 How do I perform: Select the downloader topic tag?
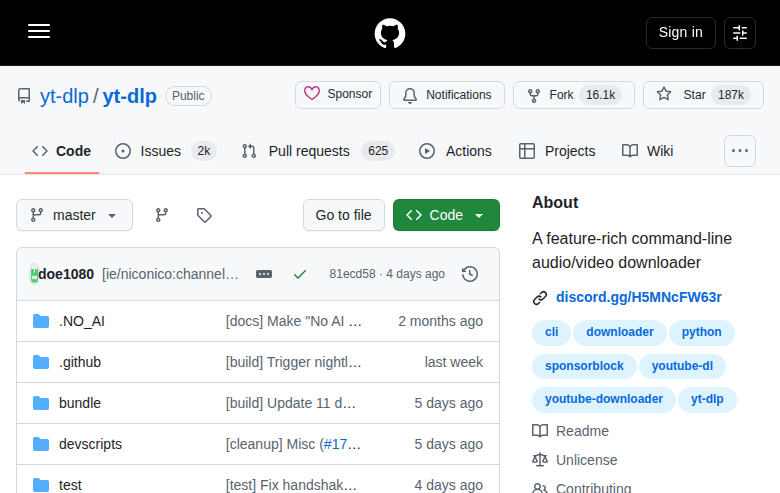coord(620,332)
